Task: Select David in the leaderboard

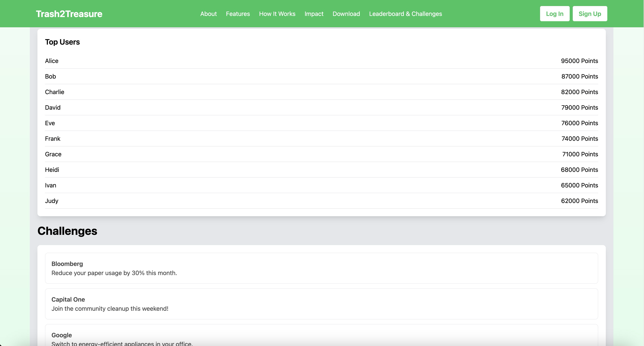Action: tap(53, 108)
